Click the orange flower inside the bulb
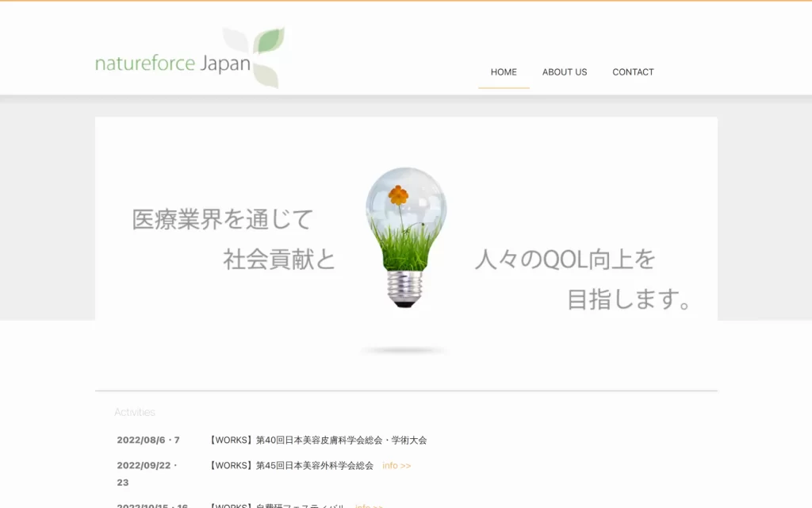The height and width of the screenshot is (508, 812). click(x=399, y=194)
